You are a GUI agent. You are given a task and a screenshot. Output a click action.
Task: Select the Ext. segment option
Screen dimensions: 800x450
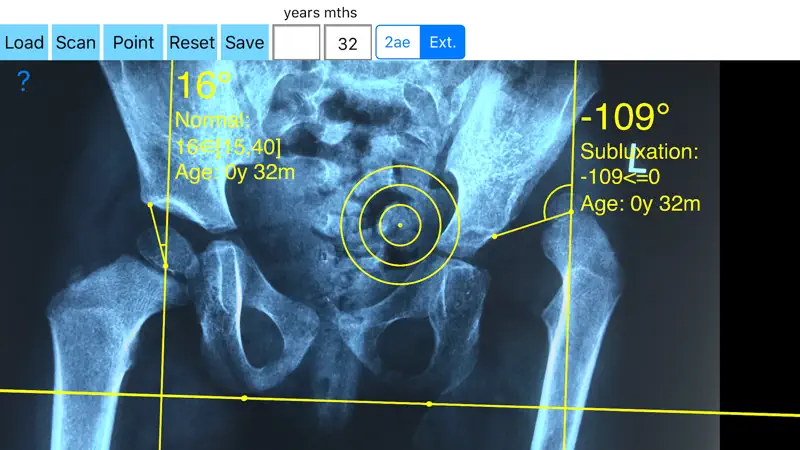coord(442,42)
